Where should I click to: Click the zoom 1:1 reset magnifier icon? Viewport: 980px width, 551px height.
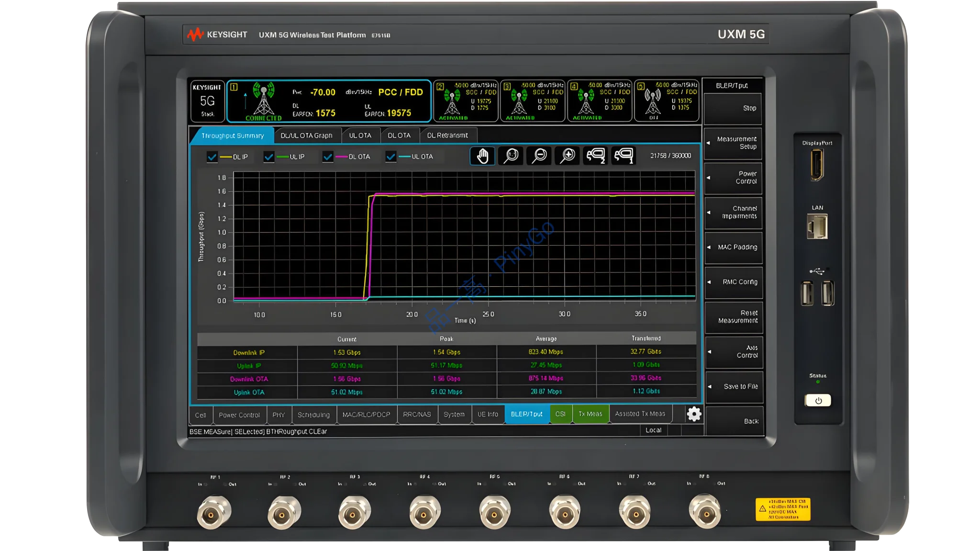tap(511, 156)
